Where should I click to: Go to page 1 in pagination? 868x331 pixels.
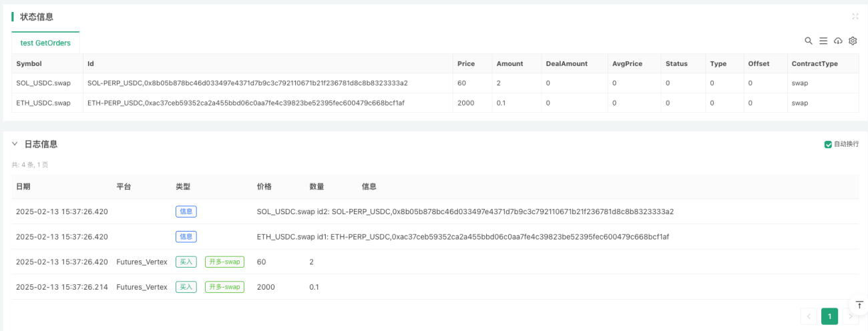click(x=829, y=316)
